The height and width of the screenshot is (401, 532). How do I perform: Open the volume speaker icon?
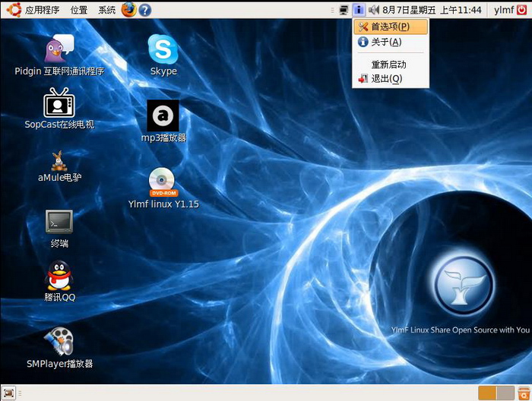[374, 10]
